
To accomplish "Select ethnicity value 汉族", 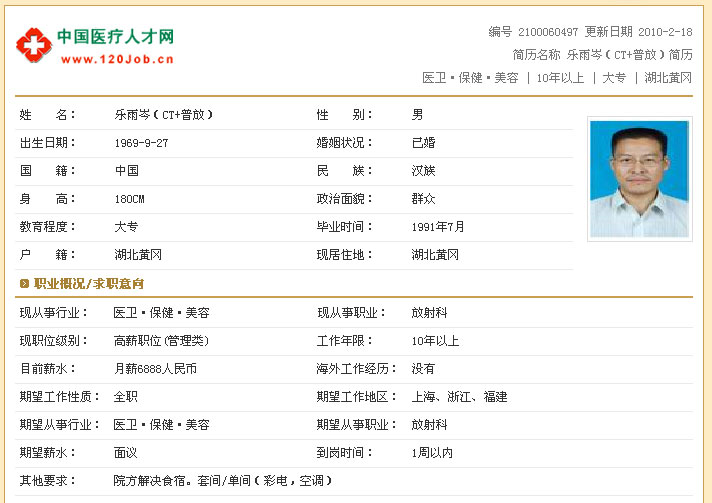I will (x=423, y=171).
